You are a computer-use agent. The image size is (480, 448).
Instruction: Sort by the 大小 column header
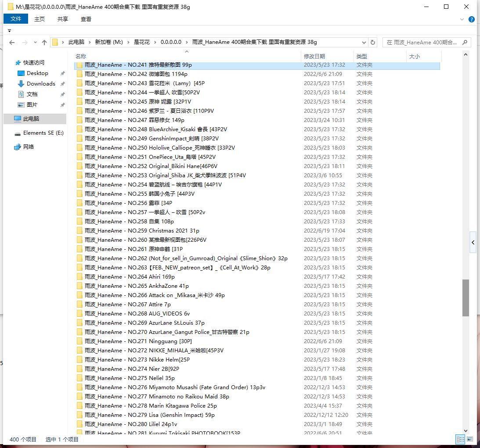[415, 56]
